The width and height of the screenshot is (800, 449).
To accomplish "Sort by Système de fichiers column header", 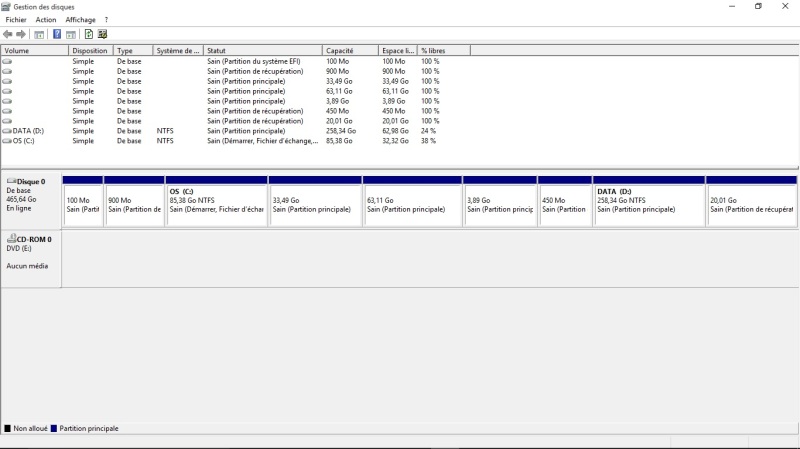I will coord(178,51).
